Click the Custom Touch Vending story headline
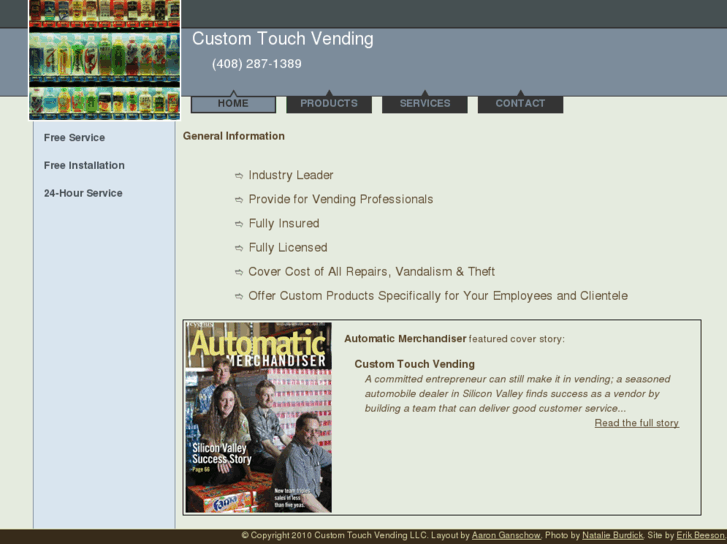 pos(415,364)
